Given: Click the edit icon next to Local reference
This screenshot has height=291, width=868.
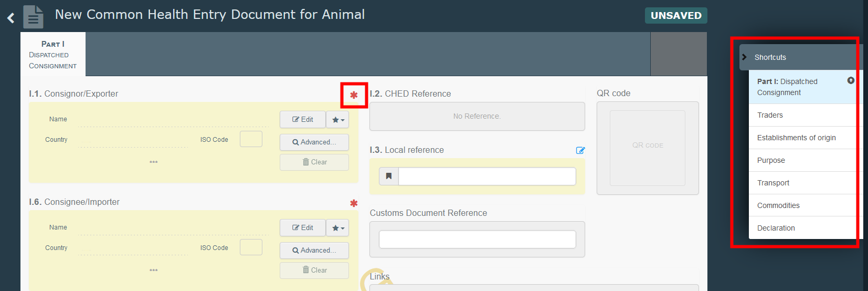Looking at the screenshot, I should (580, 150).
